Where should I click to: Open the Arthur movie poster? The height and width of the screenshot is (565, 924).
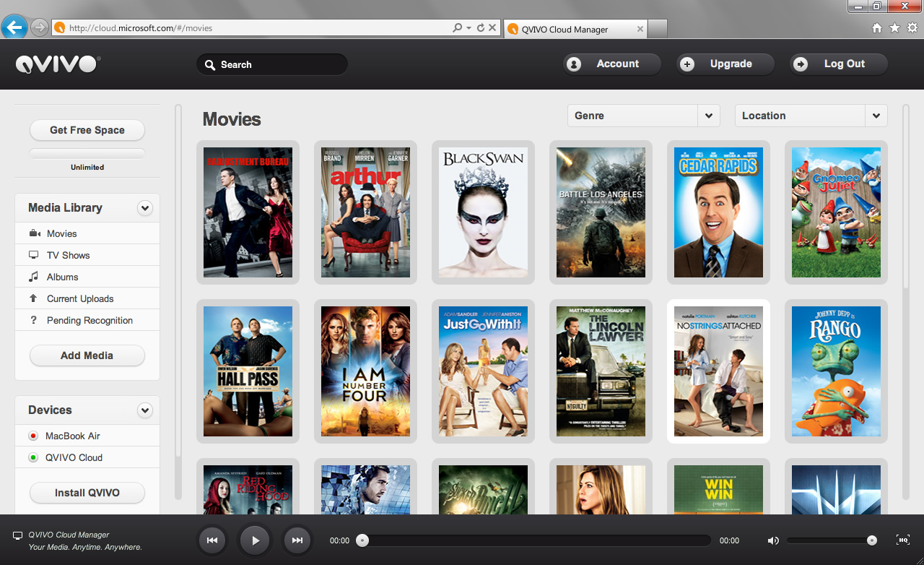click(x=366, y=212)
